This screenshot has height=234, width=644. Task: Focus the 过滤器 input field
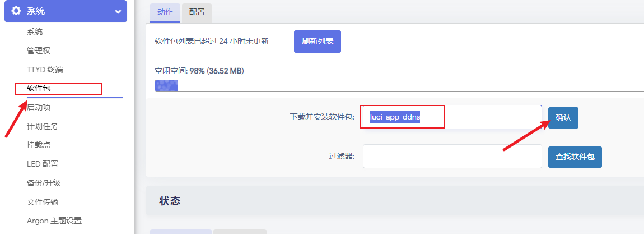pyautogui.click(x=452, y=156)
